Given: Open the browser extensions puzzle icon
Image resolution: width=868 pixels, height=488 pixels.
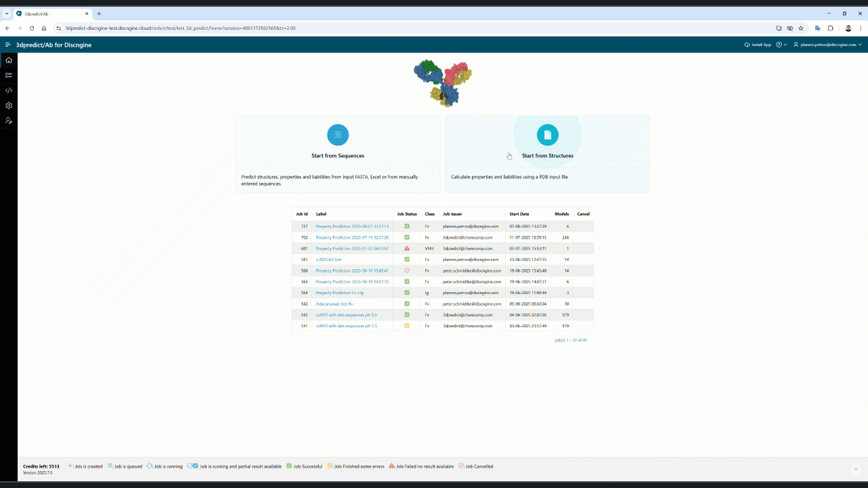Looking at the screenshot, I should pos(830,28).
